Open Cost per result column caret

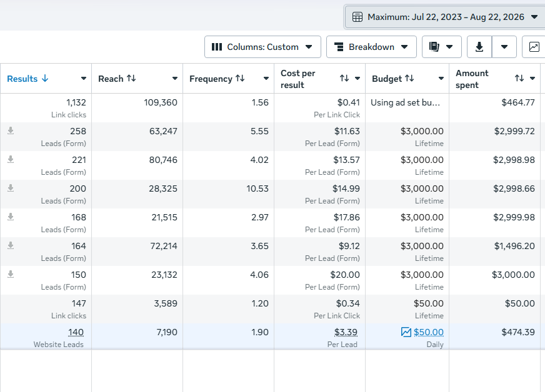click(x=357, y=79)
